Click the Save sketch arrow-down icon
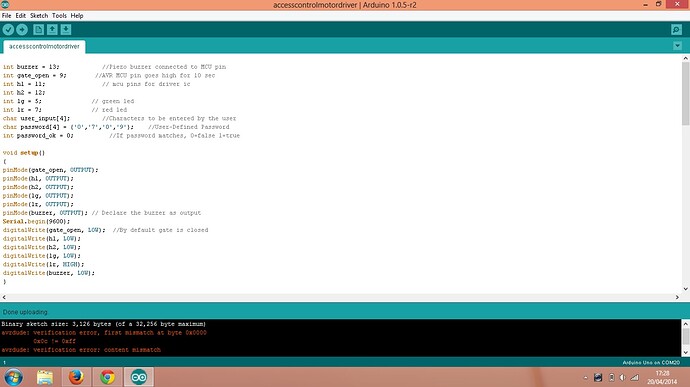 [66, 29]
